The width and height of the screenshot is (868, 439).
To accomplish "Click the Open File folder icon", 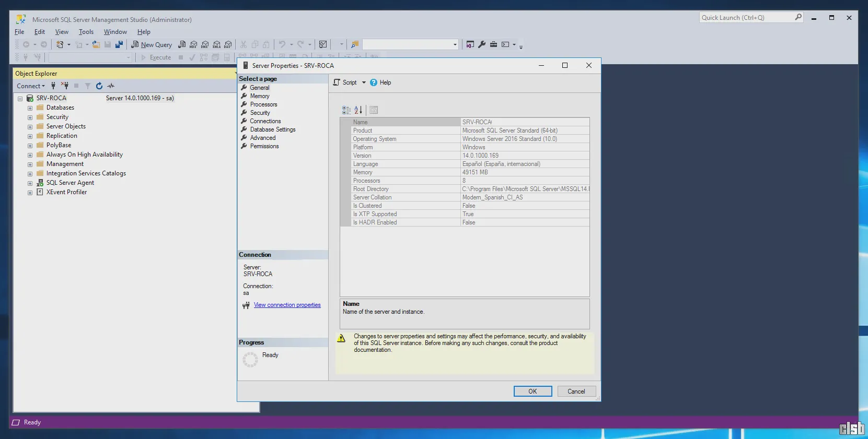I will click(96, 44).
